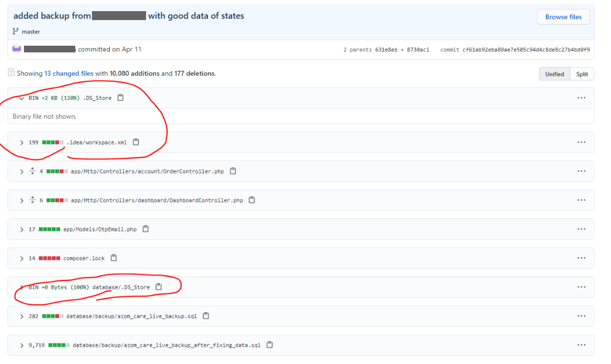
Task: Copy path of database/.DS_Store
Action: (158, 287)
